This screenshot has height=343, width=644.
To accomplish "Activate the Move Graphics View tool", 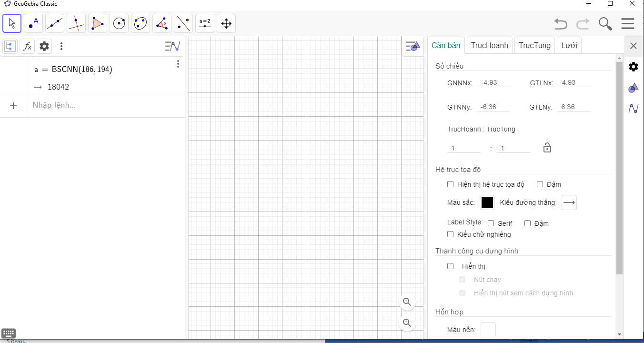I will 226,23.
